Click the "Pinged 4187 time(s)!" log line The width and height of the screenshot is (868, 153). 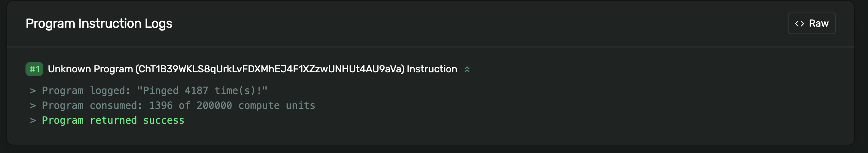202,91
